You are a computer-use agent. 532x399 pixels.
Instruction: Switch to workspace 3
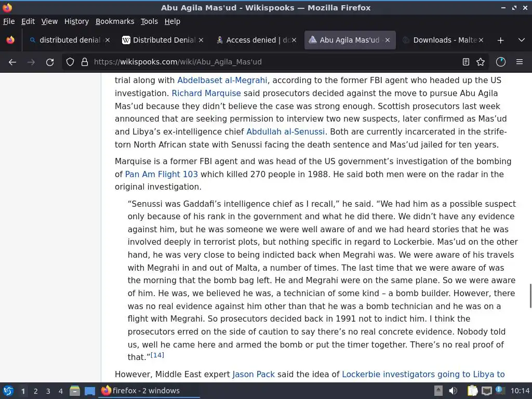click(48, 391)
